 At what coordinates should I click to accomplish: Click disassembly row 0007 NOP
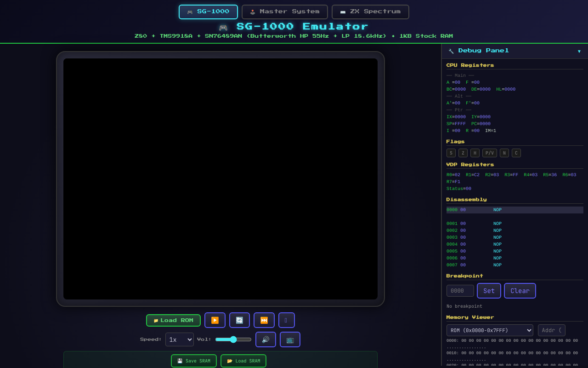[x=515, y=265]
